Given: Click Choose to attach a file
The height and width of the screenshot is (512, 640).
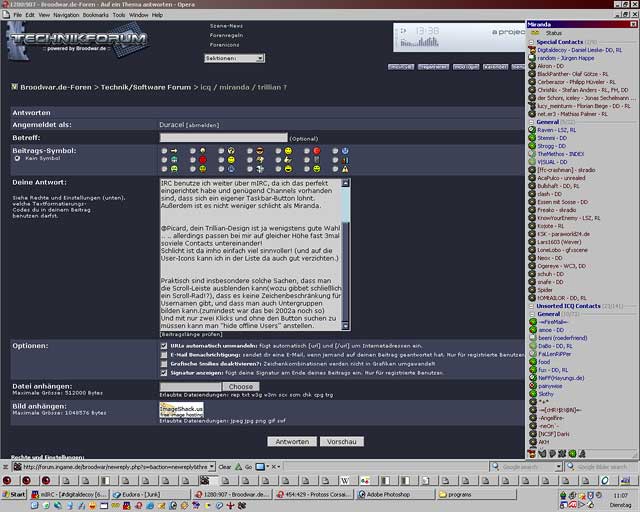Looking at the screenshot, I should click(241, 387).
